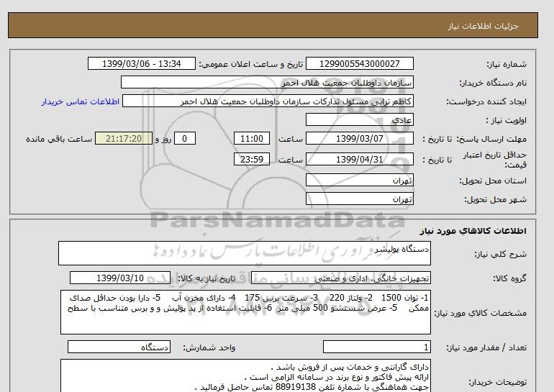Click the شماره نیاز field 1299005543000027
Screen dimensions: 554x392
coord(359,63)
